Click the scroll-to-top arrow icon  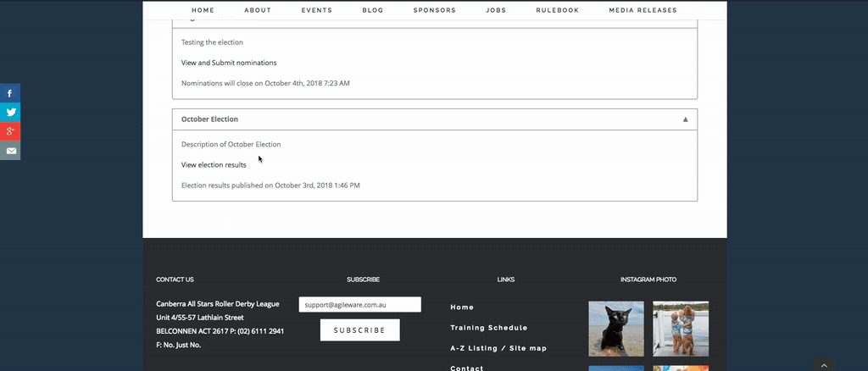click(x=824, y=365)
